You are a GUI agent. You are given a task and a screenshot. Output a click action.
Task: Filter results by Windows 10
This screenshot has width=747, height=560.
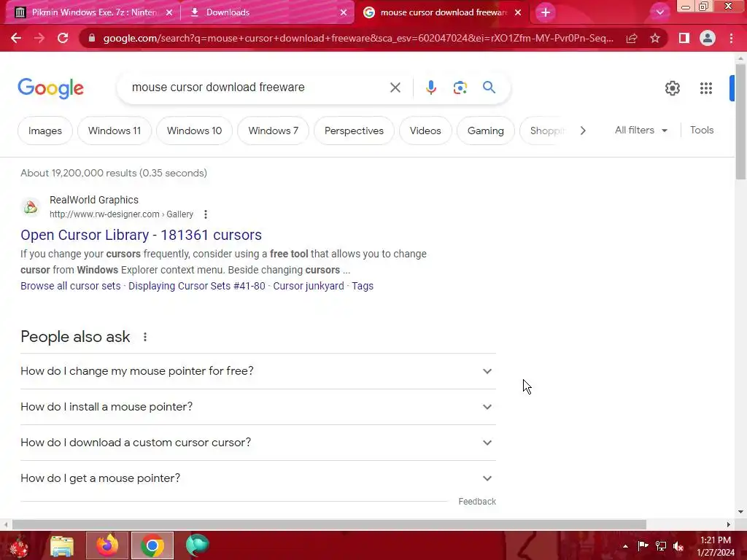tap(194, 131)
